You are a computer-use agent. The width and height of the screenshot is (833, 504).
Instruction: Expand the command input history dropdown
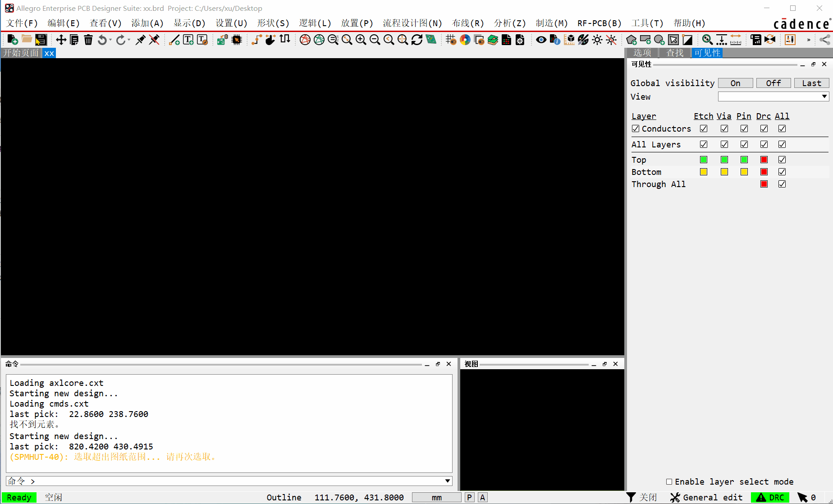(448, 481)
